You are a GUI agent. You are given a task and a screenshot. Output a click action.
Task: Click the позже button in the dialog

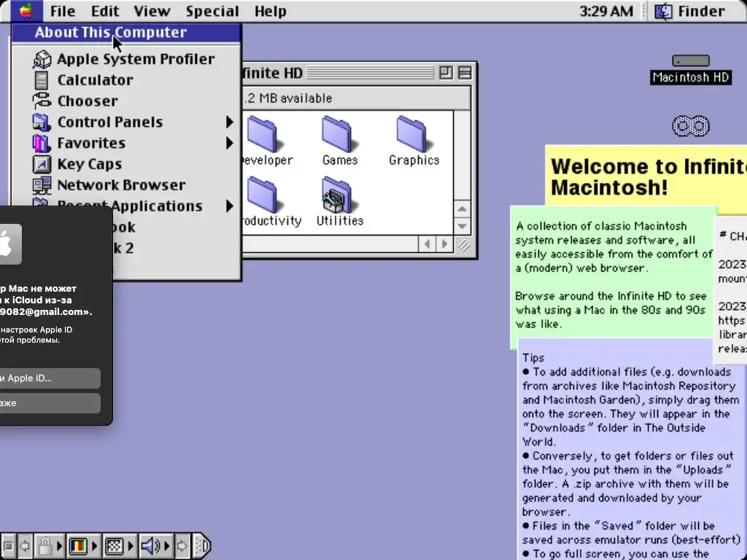(50, 402)
